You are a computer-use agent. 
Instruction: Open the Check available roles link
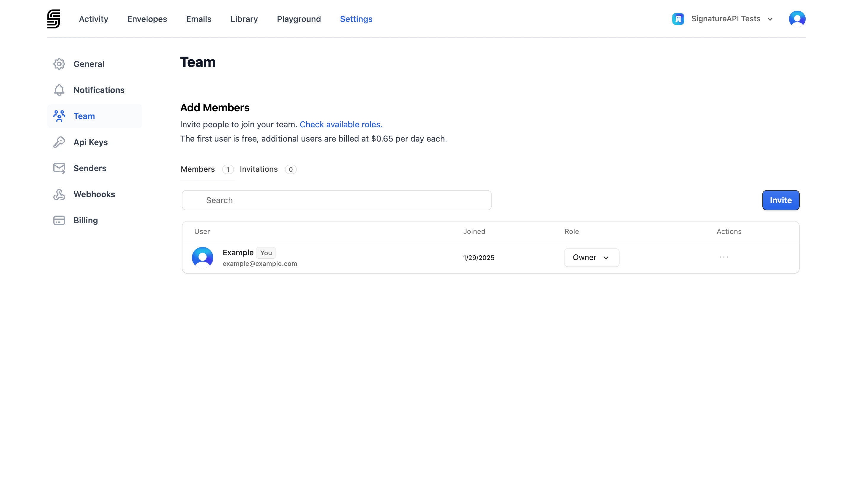click(341, 124)
